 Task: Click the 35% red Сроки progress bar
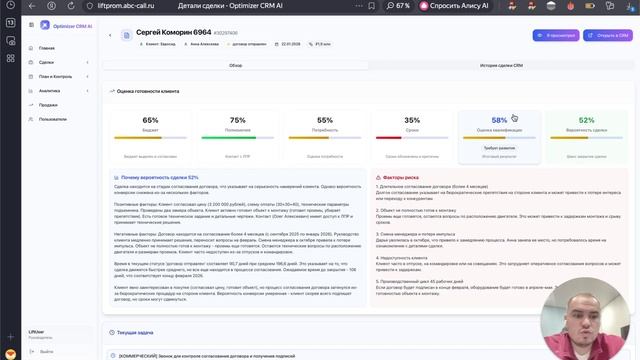pos(412,138)
